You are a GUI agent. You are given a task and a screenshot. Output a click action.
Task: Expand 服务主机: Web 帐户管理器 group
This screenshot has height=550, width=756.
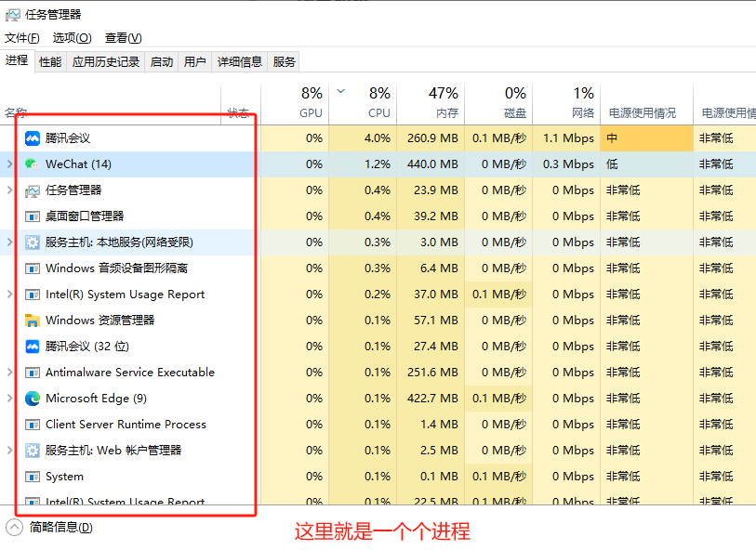pos(9,451)
